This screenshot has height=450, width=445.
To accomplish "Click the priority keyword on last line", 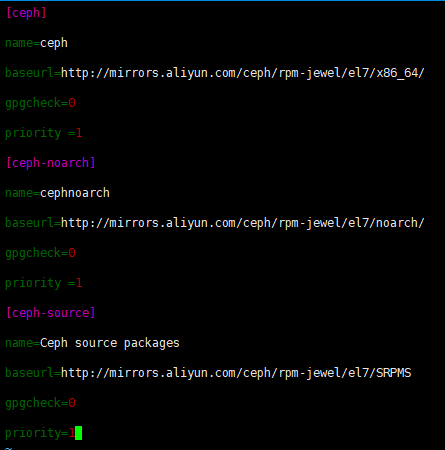I will point(33,433).
